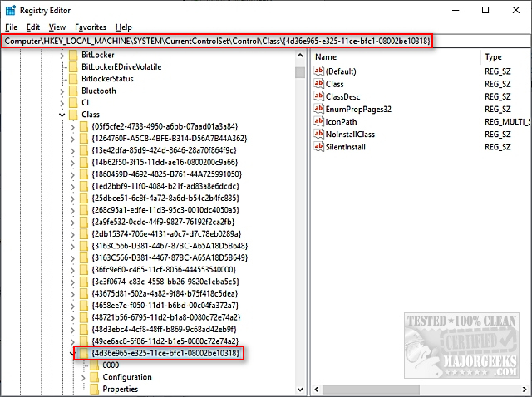Expand the Bluetooth key

point(62,91)
